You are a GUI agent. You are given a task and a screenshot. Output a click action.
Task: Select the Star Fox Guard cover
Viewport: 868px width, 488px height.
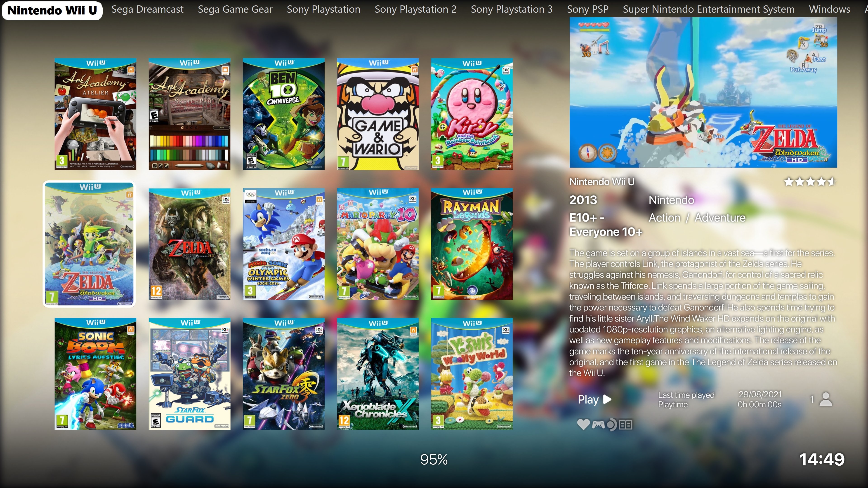click(189, 374)
